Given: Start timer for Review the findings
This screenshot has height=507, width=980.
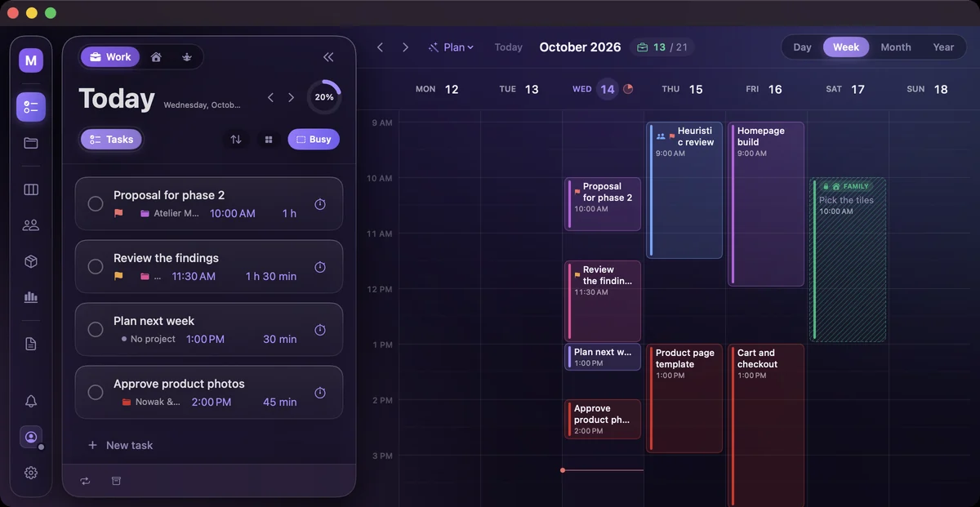Looking at the screenshot, I should [x=320, y=267].
